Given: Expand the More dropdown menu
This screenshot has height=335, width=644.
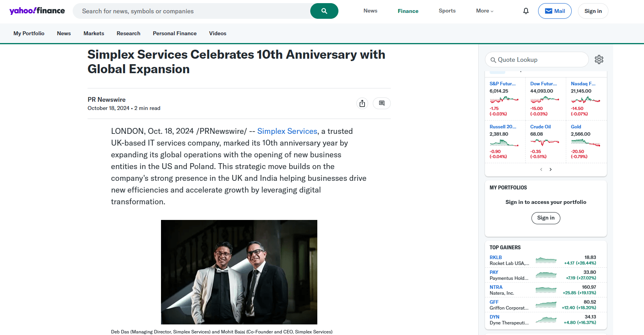Looking at the screenshot, I should pos(485,11).
